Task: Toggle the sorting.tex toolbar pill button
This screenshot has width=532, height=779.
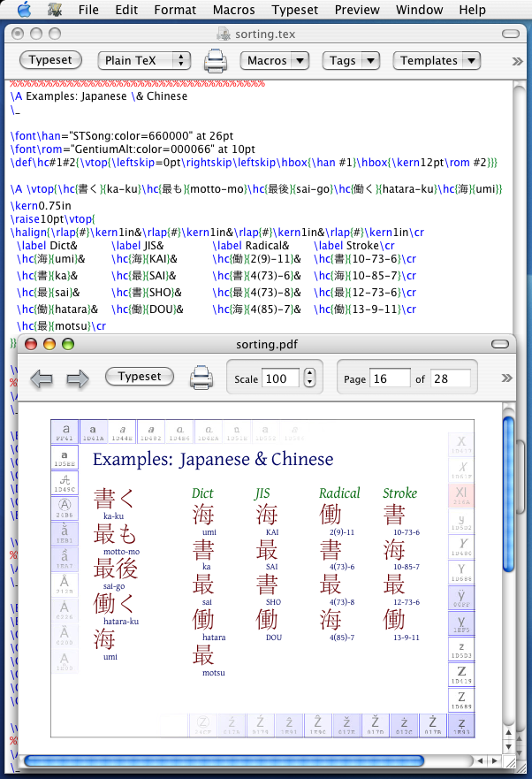Action: 511,34
